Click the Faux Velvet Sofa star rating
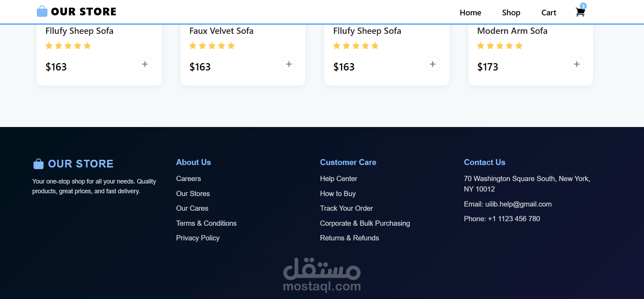 [212, 46]
